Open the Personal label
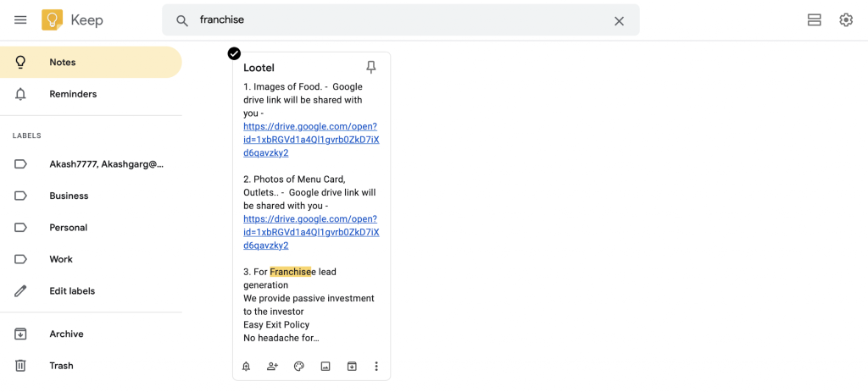The image size is (868, 392). 91,227
